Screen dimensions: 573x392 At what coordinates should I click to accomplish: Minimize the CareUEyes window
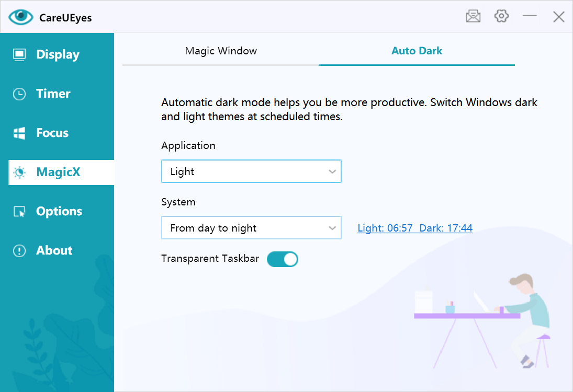(530, 16)
